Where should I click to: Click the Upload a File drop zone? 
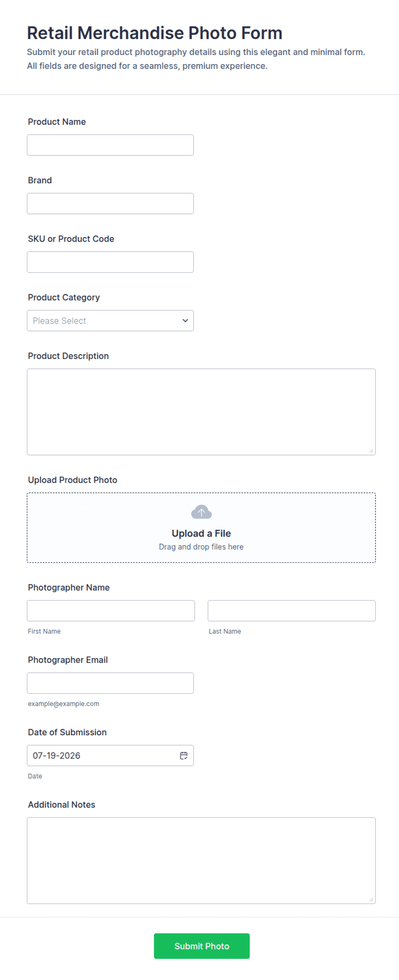pyautogui.click(x=201, y=528)
